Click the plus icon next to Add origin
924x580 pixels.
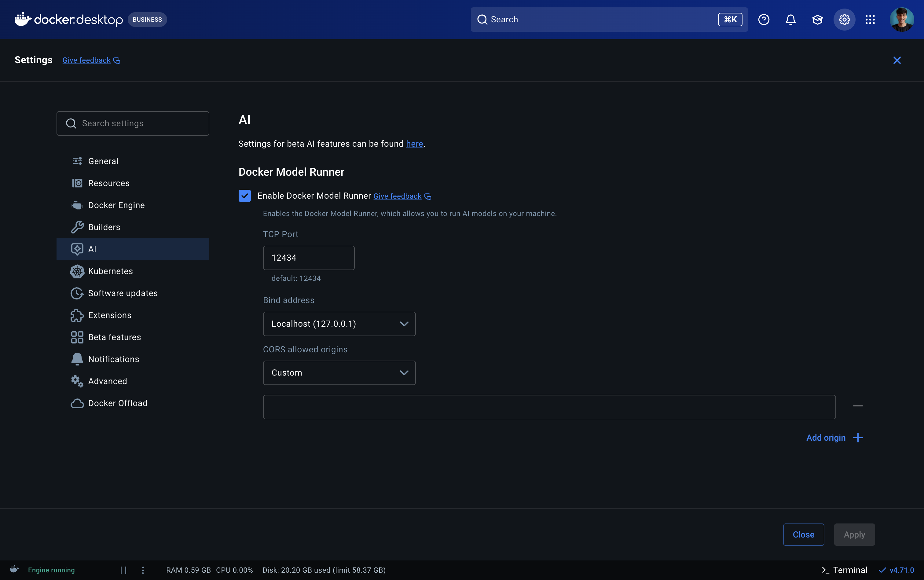pos(858,438)
